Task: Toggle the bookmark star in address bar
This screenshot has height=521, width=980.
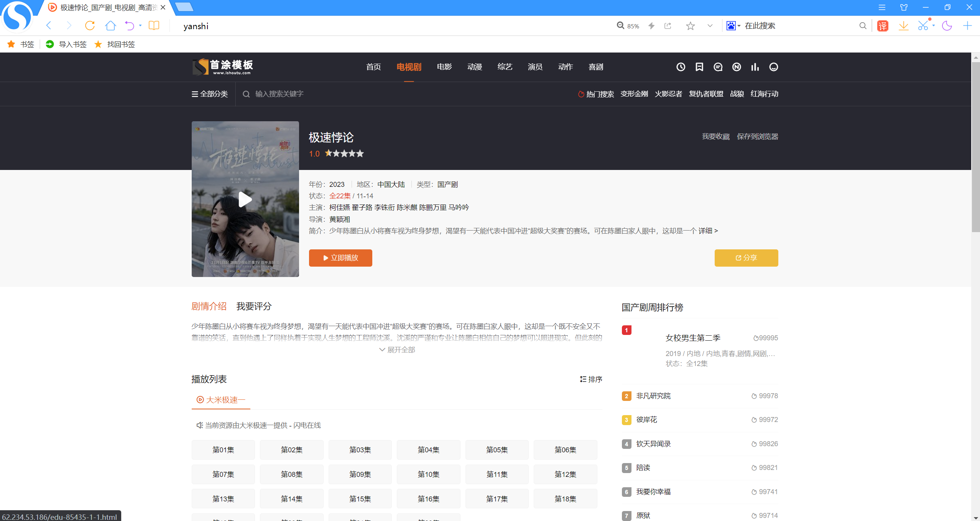Action: (x=690, y=26)
